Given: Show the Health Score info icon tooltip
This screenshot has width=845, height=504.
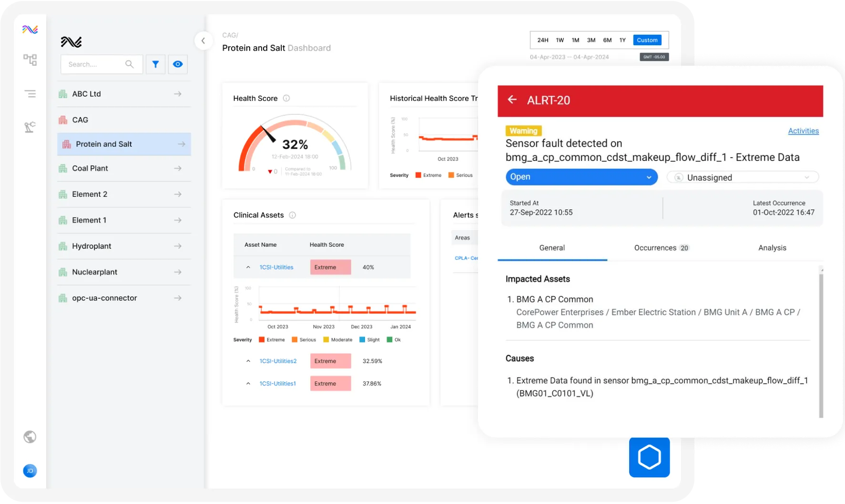Looking at the screenshot, I should pyautogui.click(x=286, y=98).
